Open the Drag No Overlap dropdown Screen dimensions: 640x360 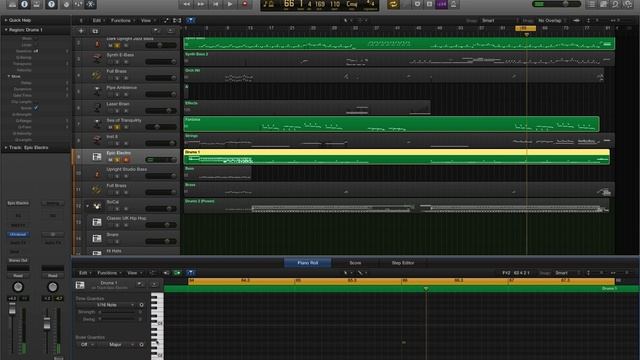click(552, 20)
